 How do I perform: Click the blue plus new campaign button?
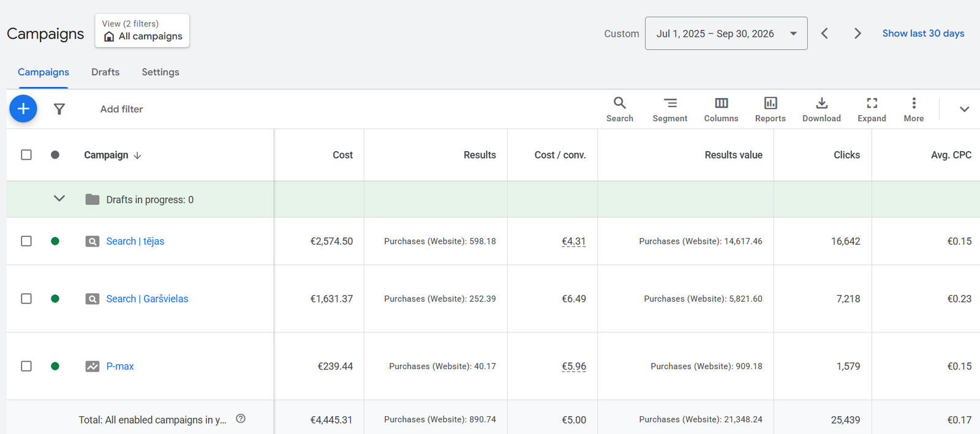pyautogui.click(x=23, y=109)
